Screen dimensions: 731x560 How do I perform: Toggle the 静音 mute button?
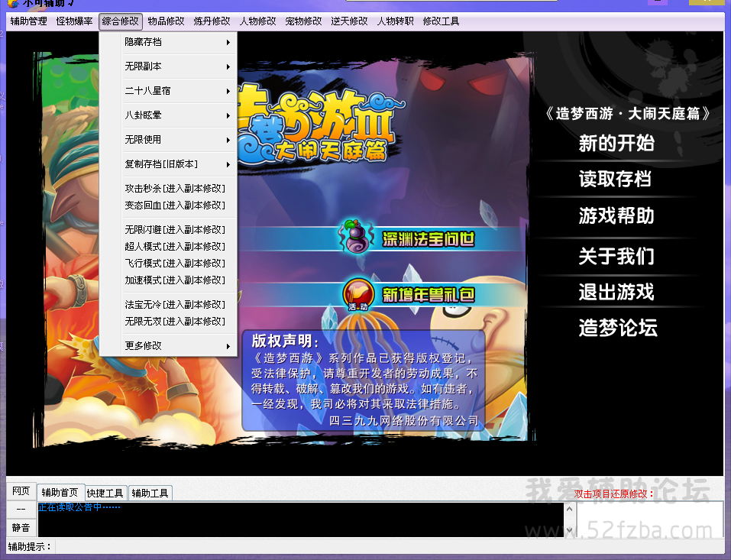21,528
